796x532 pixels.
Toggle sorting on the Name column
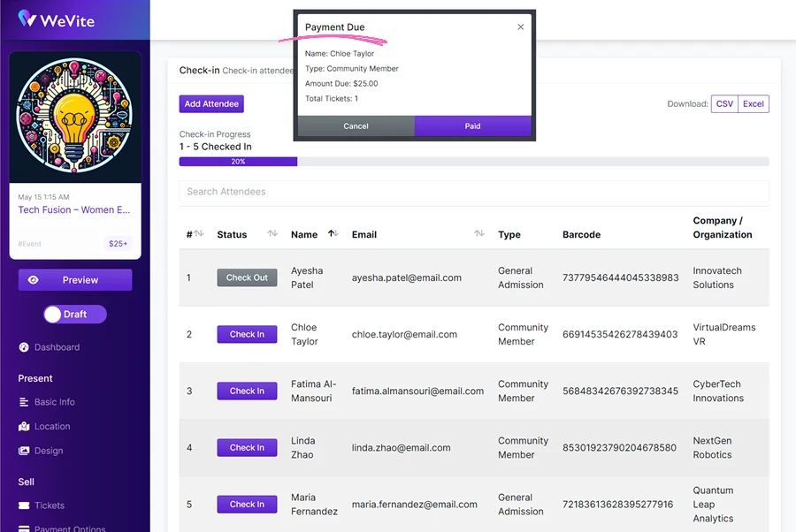click(x=333, y=234)
